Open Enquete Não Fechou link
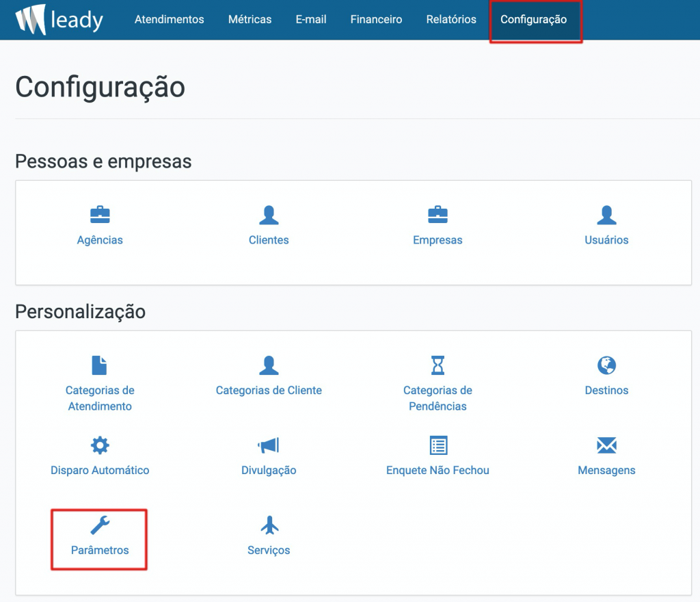The width and height of the screenshot is (700, 602). (x=437, y=470)
